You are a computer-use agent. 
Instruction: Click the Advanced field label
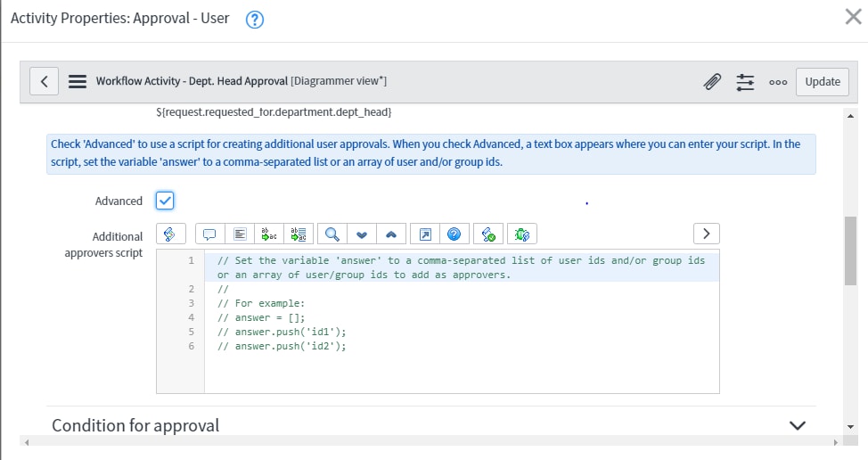click(x=119, y=201)
